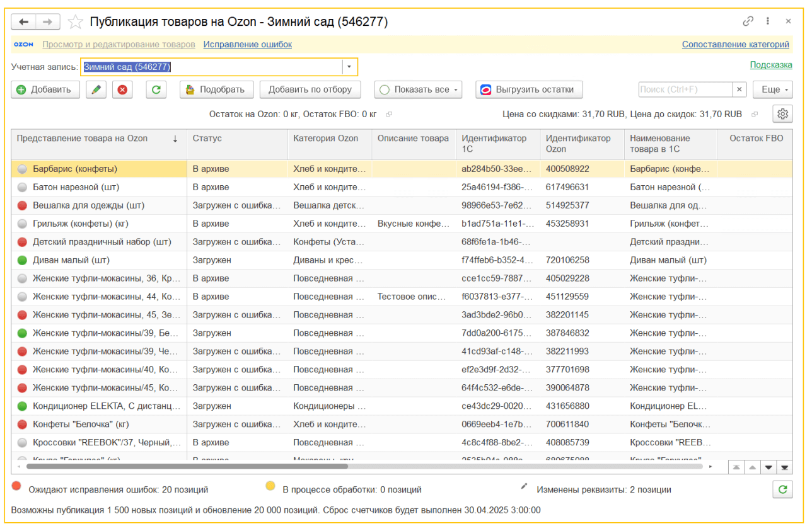Open Сопоставление категорий link
The width and height of the screenshot is (812, 531).
(735, 45)
